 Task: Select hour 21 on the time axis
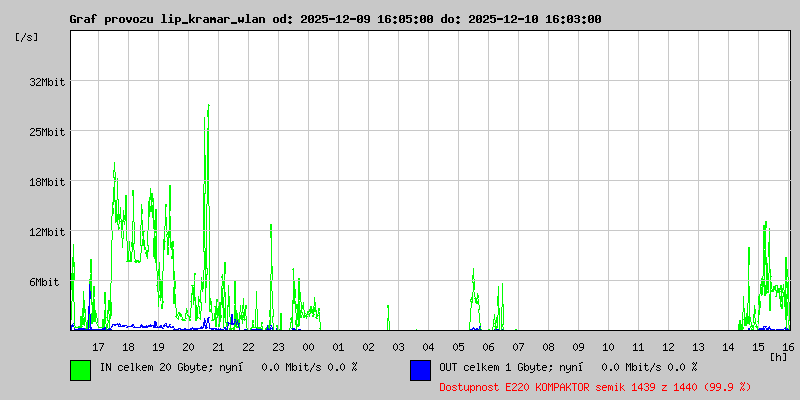tap(218, 346)
